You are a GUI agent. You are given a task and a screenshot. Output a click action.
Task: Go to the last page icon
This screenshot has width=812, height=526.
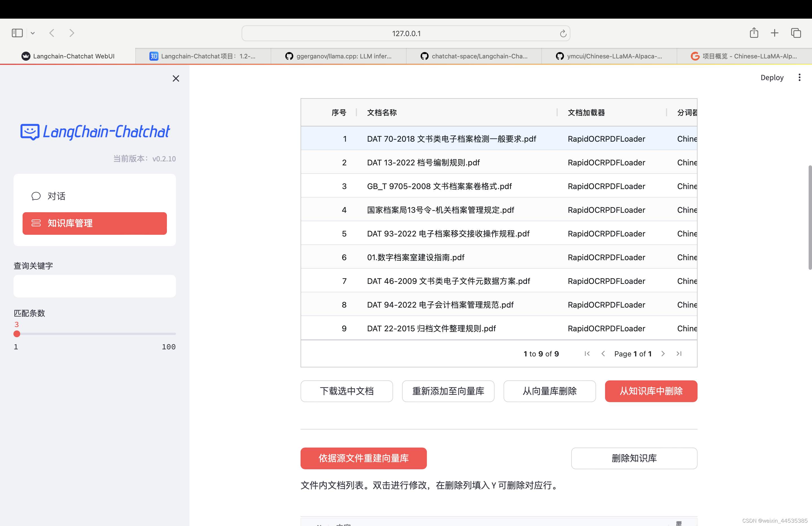(679, 354)
